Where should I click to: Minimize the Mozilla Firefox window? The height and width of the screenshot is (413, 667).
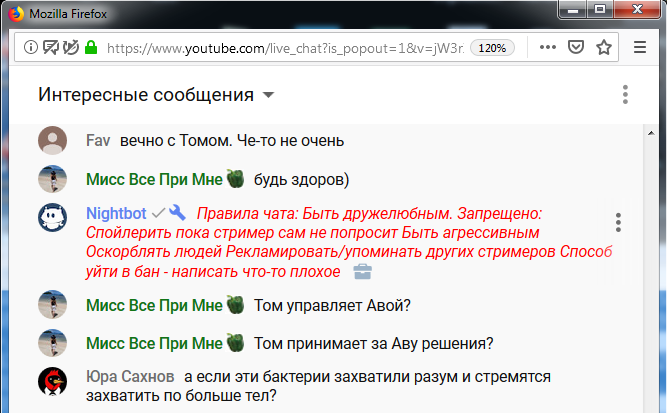pos(573,10)
